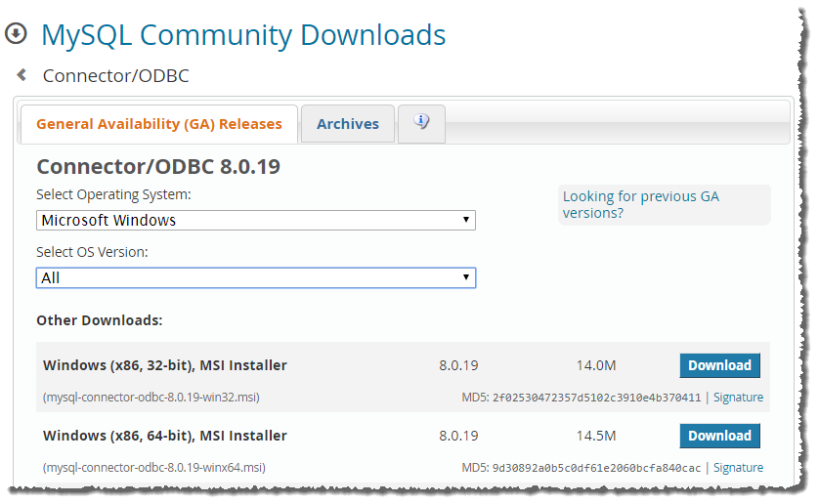Viewport: 819px width, 504px height.
Task: Click the 14.0M file size value
Action: point(596,365)
